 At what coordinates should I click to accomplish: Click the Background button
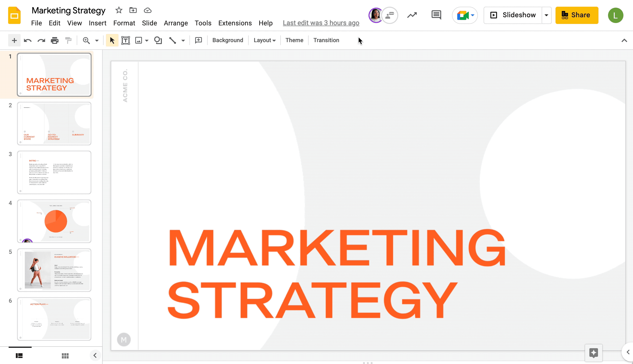[x=228, y=40]
